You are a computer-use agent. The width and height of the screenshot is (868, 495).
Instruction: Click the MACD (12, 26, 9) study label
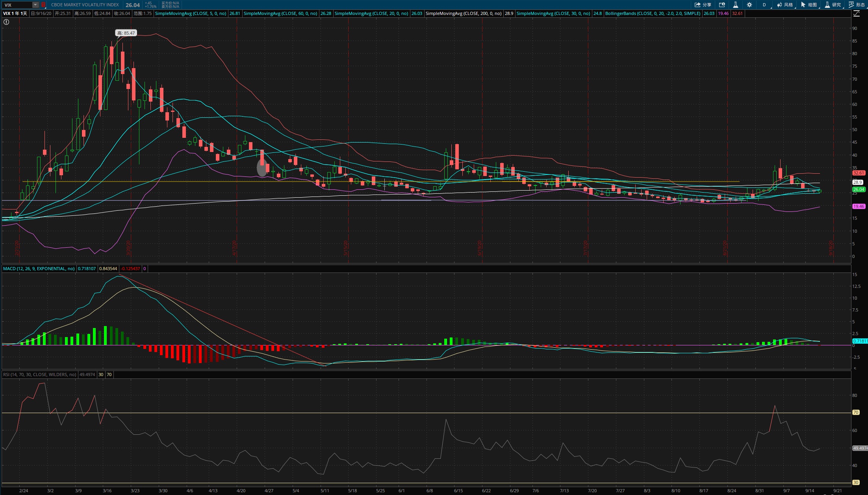tap(39, 269)
